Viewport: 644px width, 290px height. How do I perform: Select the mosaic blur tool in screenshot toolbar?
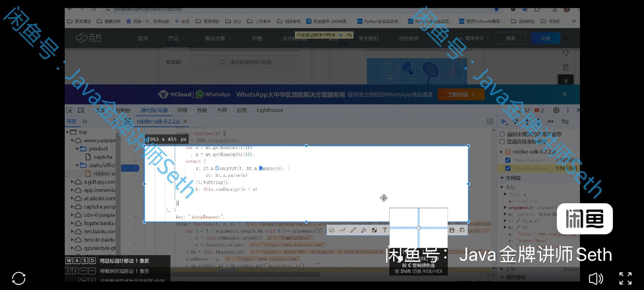pyautogui.click(x=374, y=230)
